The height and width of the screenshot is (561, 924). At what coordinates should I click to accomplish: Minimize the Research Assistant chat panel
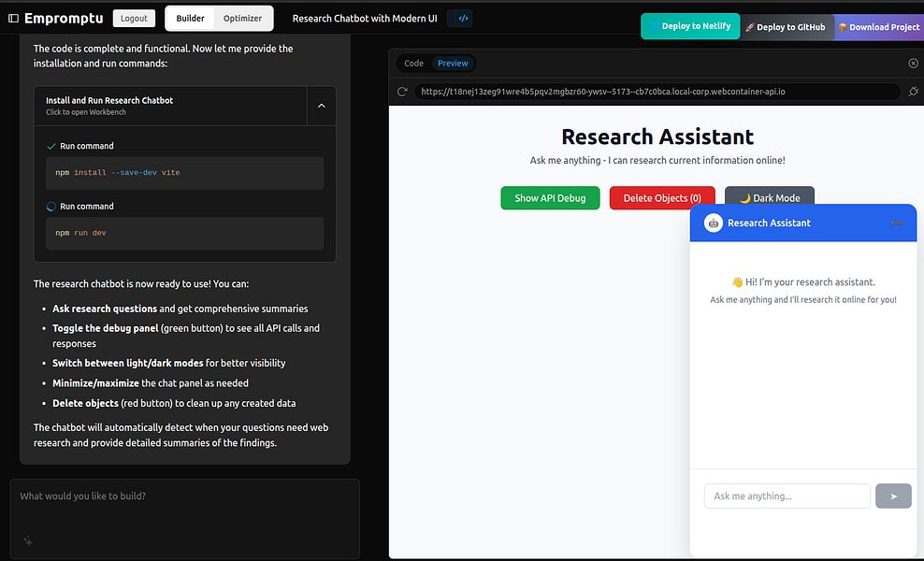tap(896, 223)
